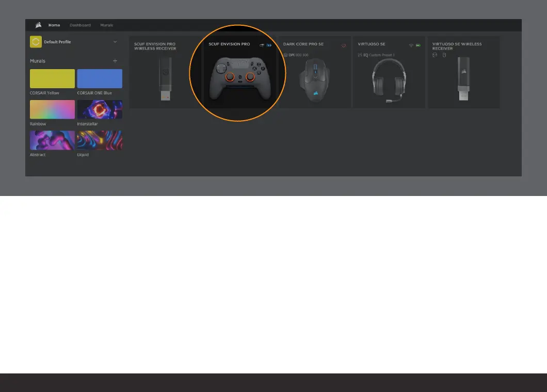Viewport: 547px width, 392px height.
Task: Select the Rainbow mural swatch
Action: tap(52, 109)
